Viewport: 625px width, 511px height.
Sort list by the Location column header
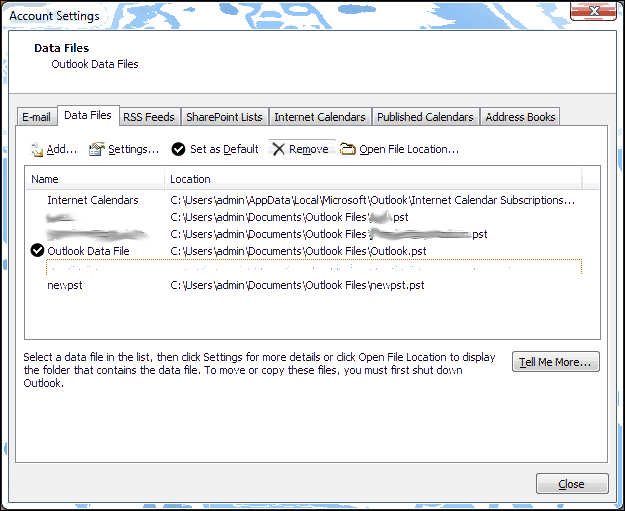pyautogui.click(x=373, y=179)
